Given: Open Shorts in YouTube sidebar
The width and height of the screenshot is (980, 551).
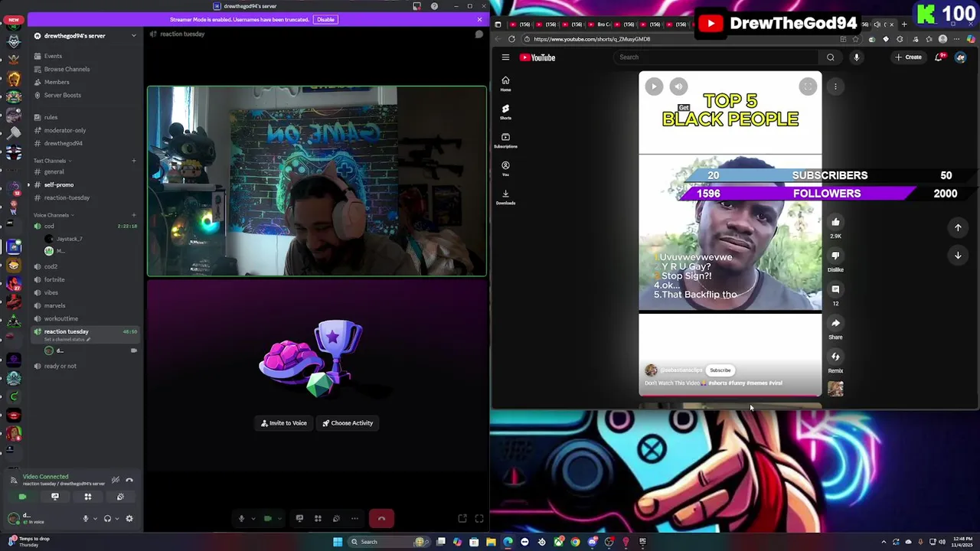Looking at the screenshot, I should (x=505, y=112).
